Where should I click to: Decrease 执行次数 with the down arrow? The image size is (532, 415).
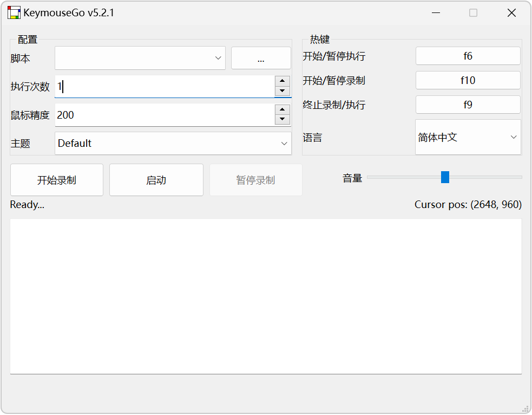click(283, 91)
